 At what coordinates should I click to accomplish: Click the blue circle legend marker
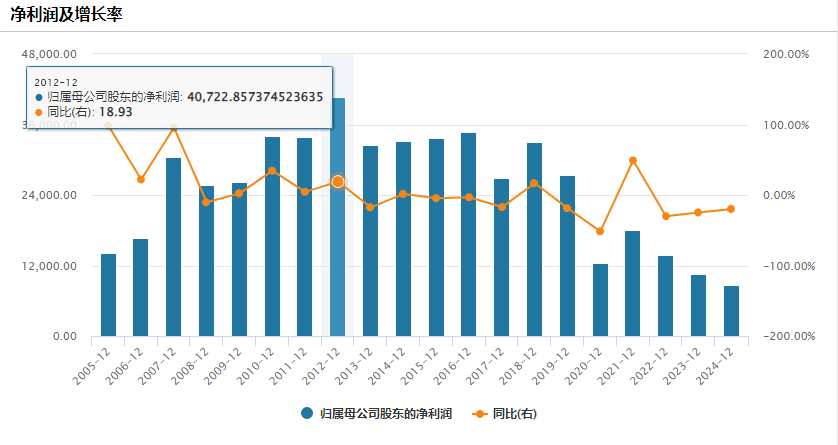click(x=307, y=413)
